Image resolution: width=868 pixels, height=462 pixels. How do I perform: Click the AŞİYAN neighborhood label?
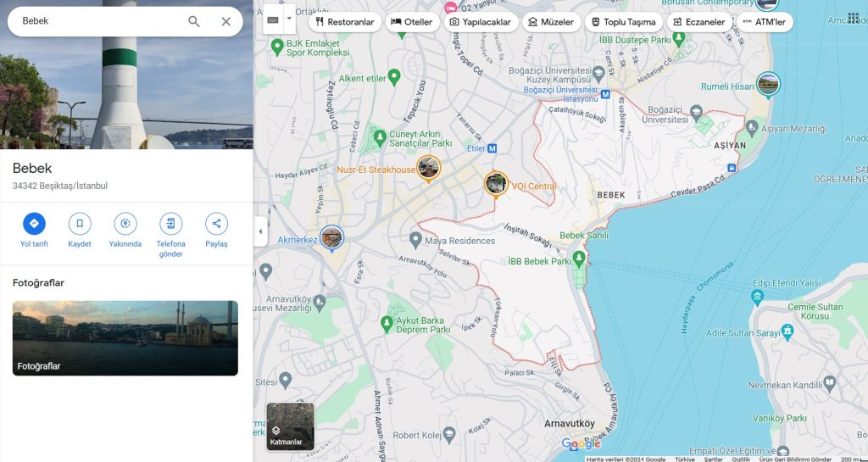(730, 145)
